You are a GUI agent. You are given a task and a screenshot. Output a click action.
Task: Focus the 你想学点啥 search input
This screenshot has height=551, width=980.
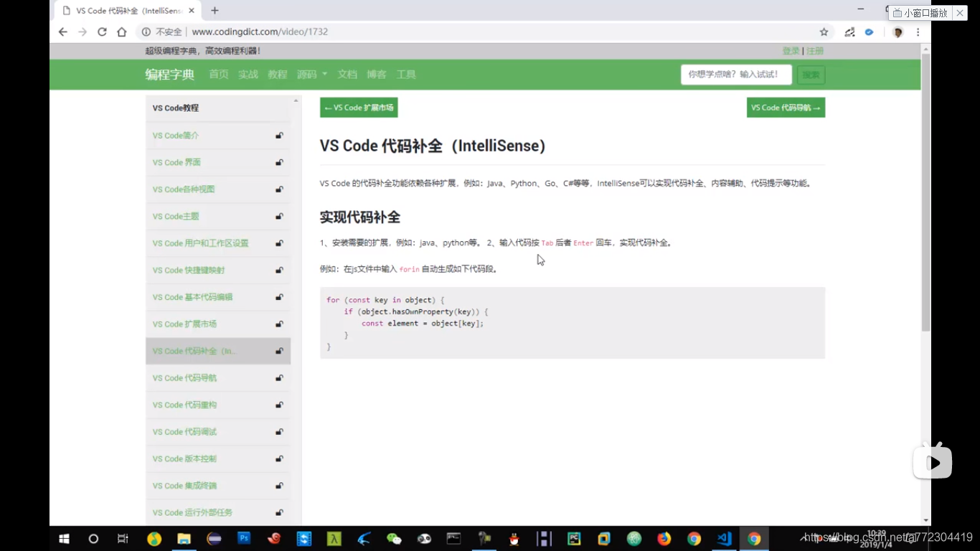(736, 75)
